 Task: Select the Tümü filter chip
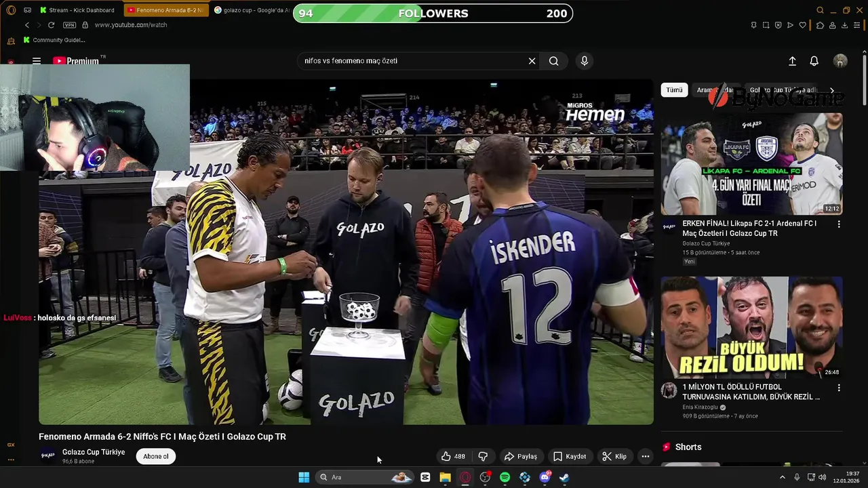pyautogui.click(x=674, y=90)
